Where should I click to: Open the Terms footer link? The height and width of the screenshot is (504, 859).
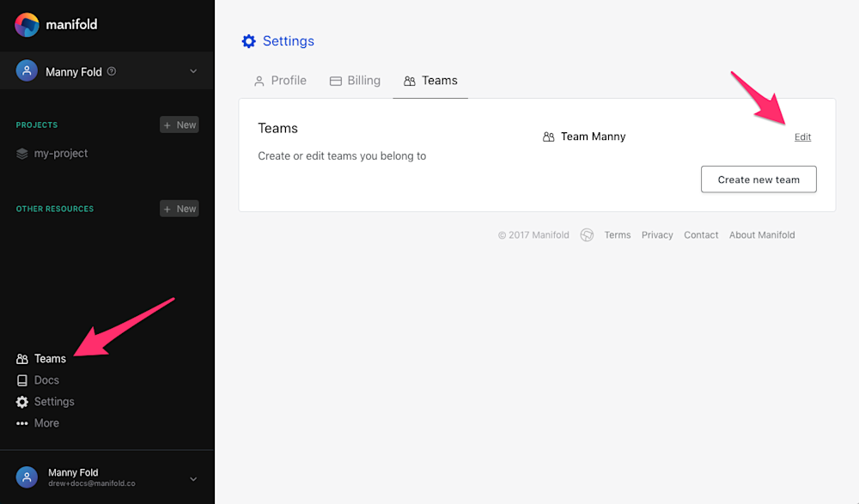click(618, 235)
